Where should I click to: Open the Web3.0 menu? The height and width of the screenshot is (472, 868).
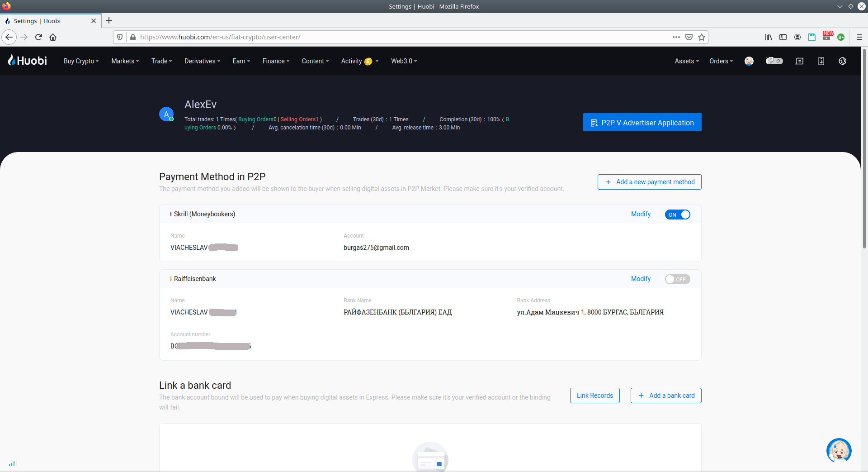click(404, 61)
